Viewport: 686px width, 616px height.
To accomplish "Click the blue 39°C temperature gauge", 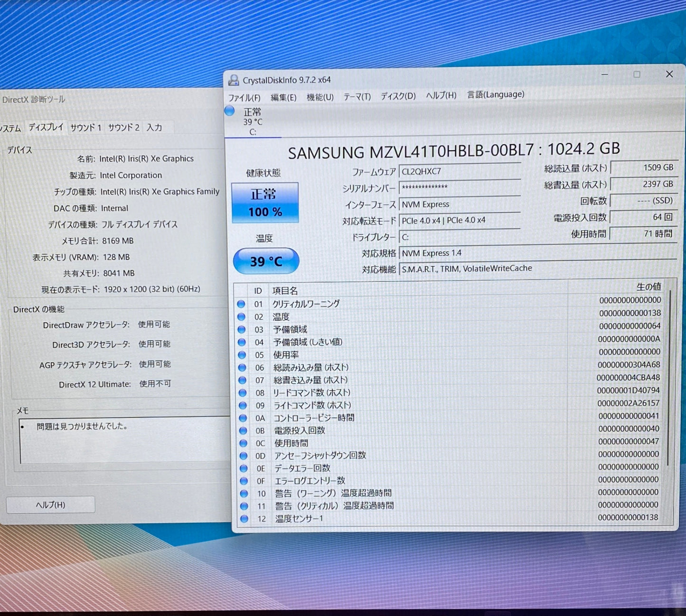I will point(266,261).
